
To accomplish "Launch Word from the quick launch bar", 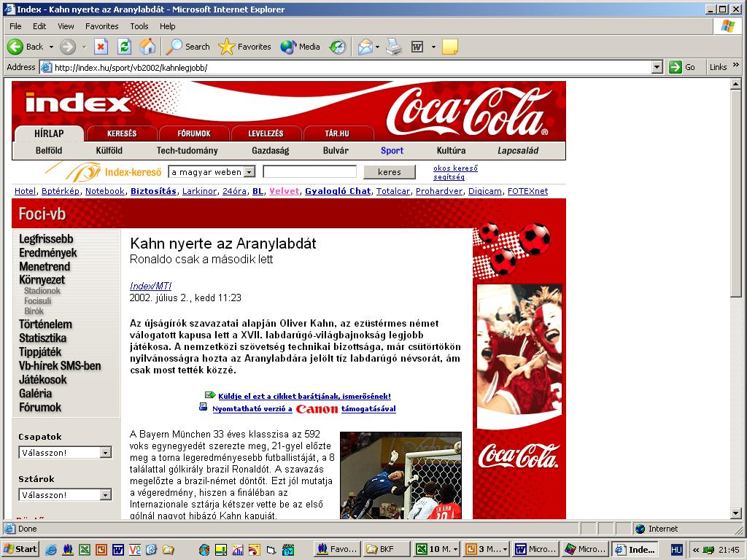I will (x=118, y=550).
